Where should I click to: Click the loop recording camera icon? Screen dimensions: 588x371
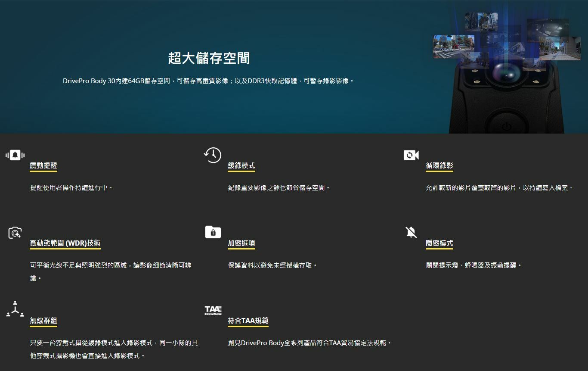(x=411, y=155)
